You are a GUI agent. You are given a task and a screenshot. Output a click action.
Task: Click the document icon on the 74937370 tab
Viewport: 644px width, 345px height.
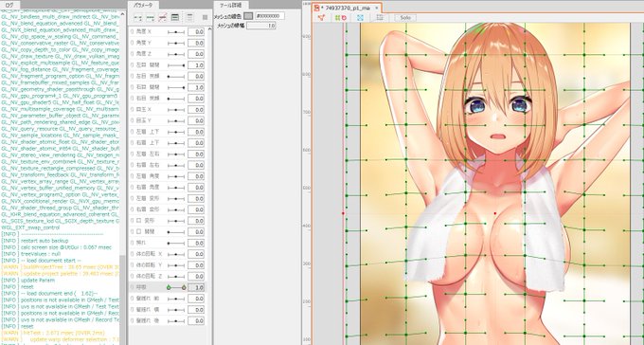(x=316, y=8)
